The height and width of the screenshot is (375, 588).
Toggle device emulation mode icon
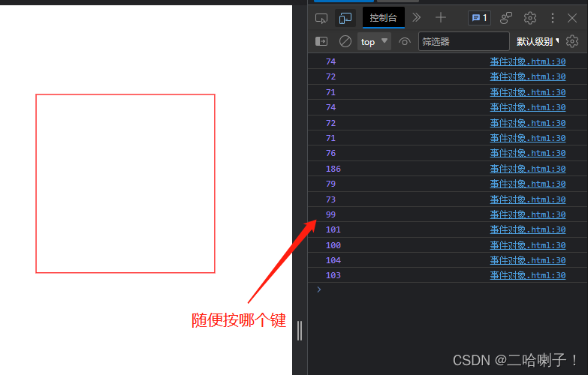click(345, 18)
